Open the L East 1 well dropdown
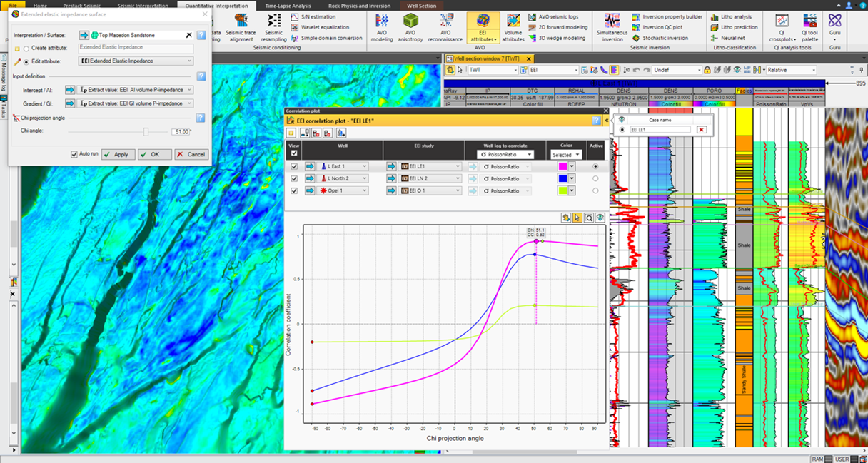The image size is (868, 463). 364,166
